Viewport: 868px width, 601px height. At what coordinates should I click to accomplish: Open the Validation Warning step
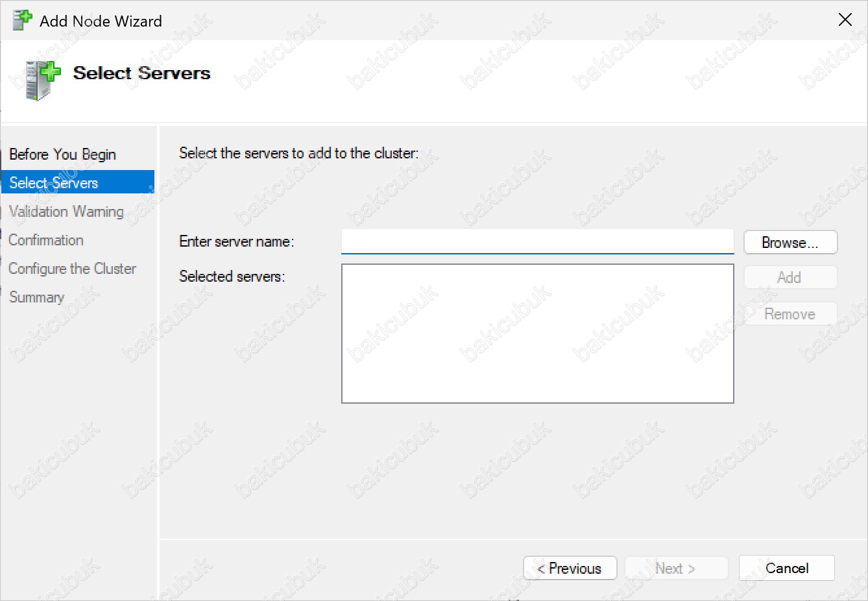66,212
